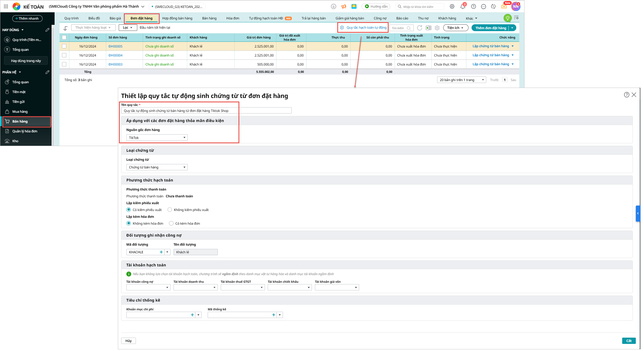This screenshot has width=644, height=351.
Task: Open the grid column settings gear
Action: click(437, 28)
